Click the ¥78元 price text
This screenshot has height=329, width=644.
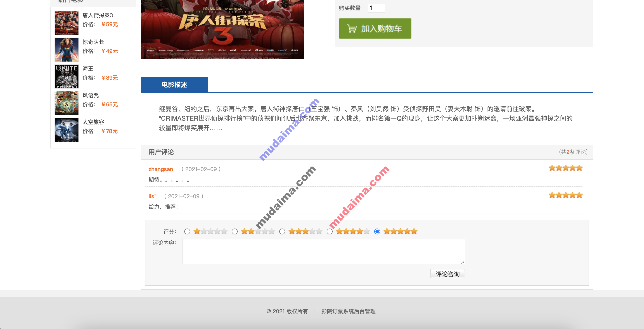[x=109, y=131]
